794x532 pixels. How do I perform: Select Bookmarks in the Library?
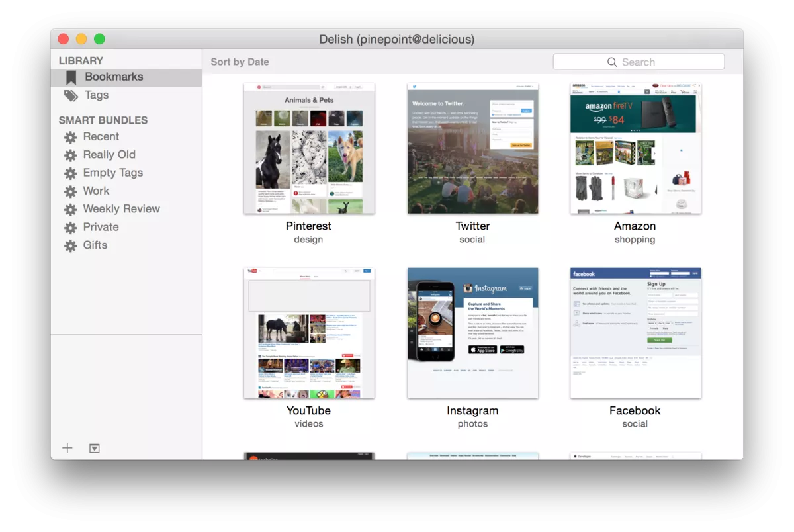coord(126,77)
